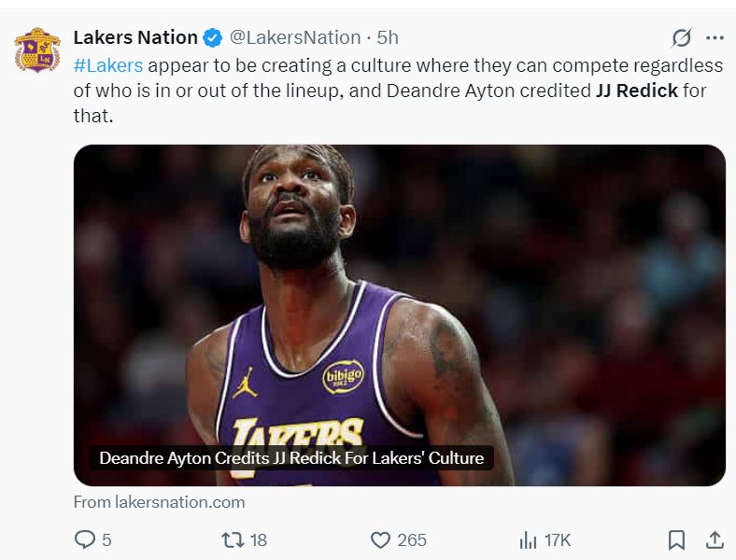The height and width of the screenshot is (560, 736).
Task: Open the three-dot More options menu
Action: click(715, 38)
